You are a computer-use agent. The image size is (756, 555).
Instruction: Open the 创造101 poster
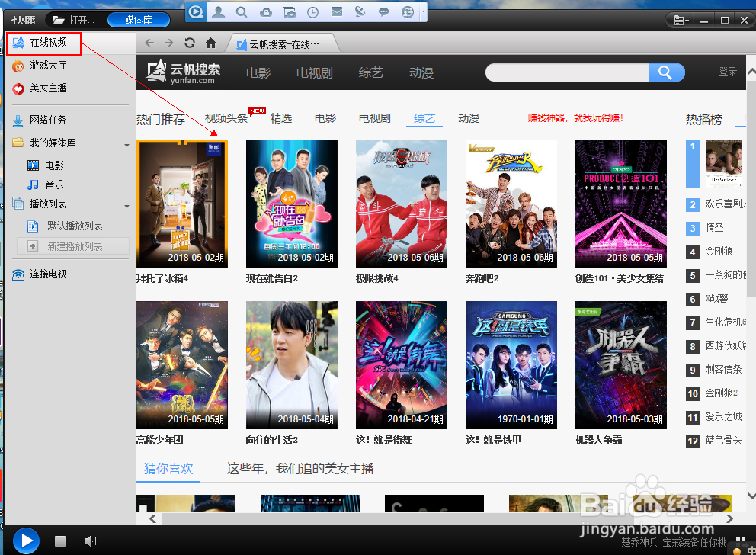[621, 204]
